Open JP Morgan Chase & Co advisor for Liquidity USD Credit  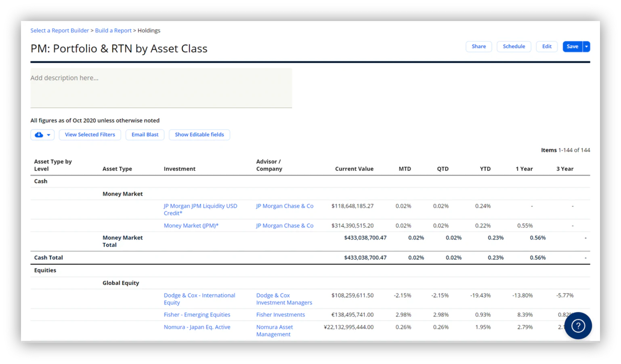click(285, 206)
